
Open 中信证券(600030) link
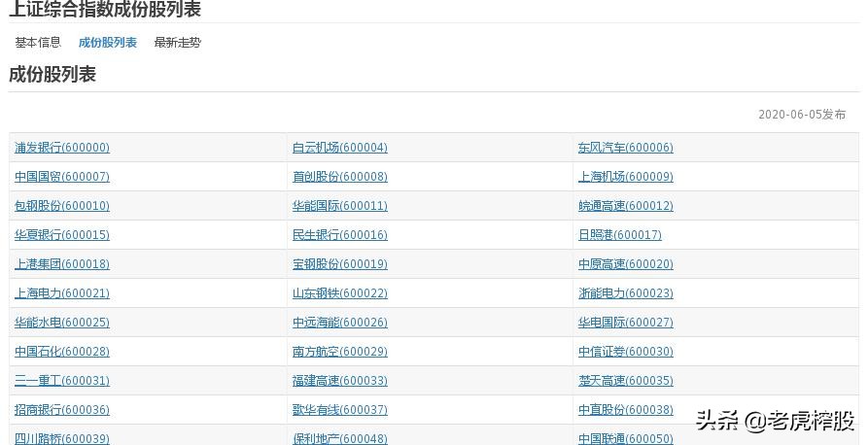[x=626, y=352]
